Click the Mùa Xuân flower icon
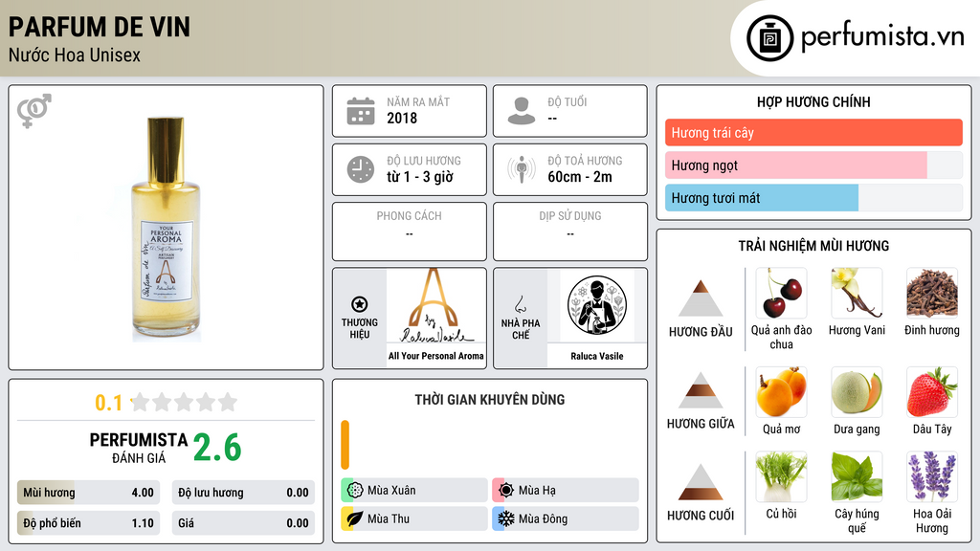 click(355, 491)
